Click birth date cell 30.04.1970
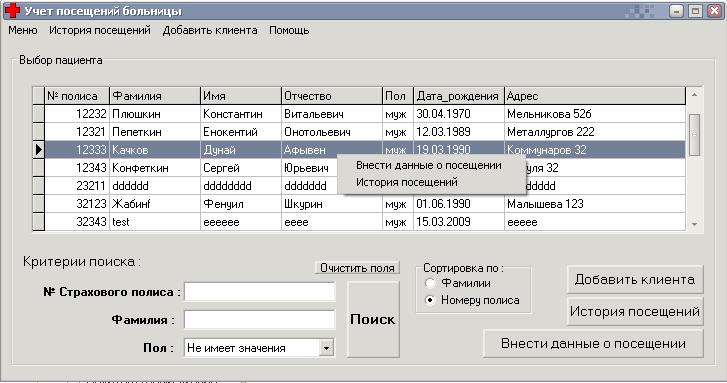 (459, 114)
